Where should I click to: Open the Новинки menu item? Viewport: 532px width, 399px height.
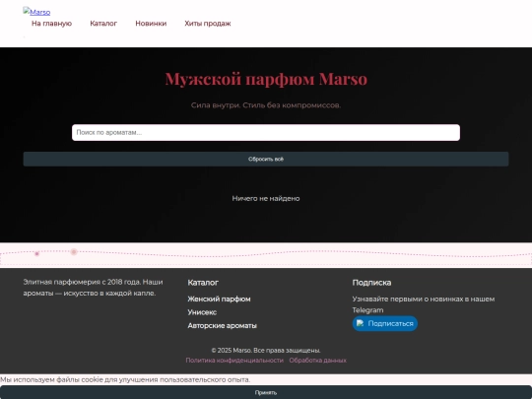[x=151, y=24]
